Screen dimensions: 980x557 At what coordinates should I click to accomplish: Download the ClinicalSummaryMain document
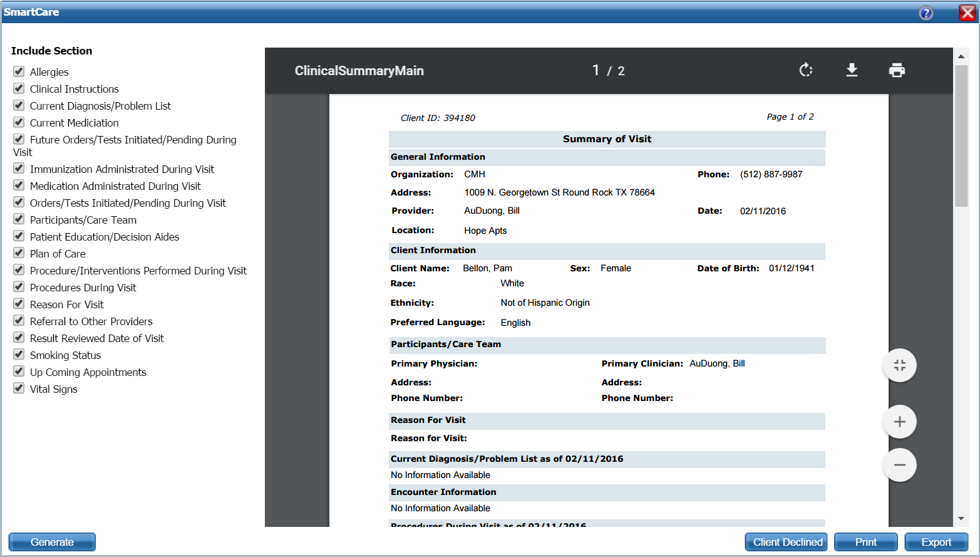(852, 70)
